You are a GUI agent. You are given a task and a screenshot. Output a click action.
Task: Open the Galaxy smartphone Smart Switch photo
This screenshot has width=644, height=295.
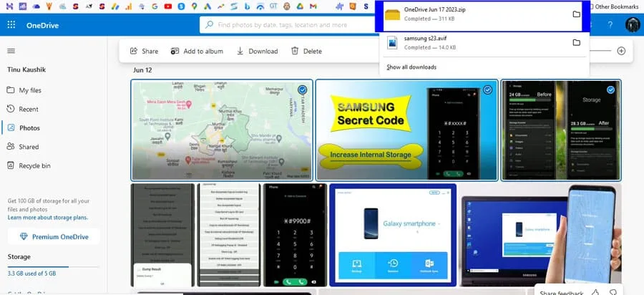[393, 235]
